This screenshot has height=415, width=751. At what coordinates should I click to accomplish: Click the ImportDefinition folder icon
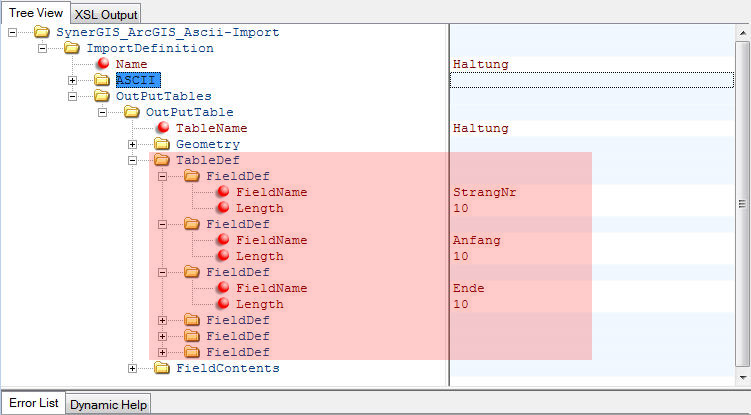click(x=72, y=48)
